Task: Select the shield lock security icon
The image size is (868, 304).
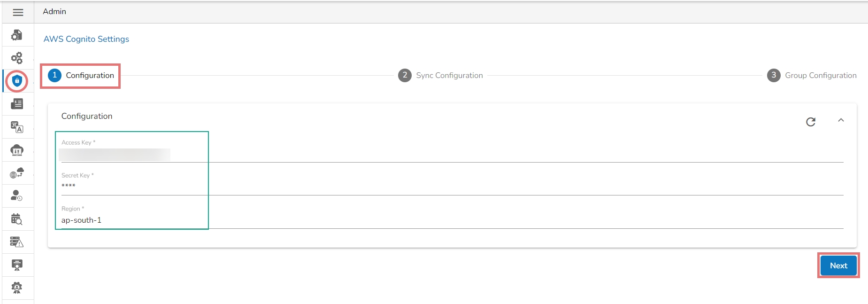Action: coord(17,81)
